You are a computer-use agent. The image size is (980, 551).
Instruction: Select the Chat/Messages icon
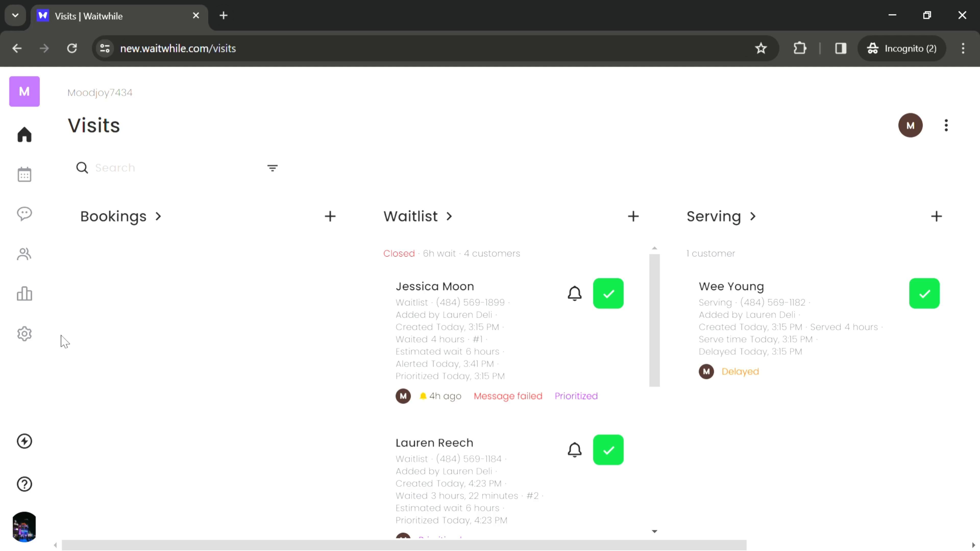click(24, 214)
